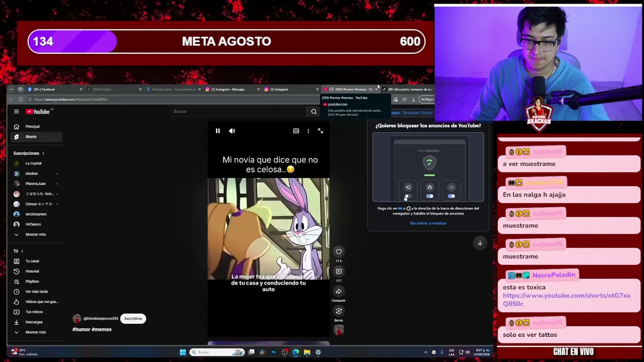Click the Windows taskbar search box
644x362 pixels.
[217, 352]
